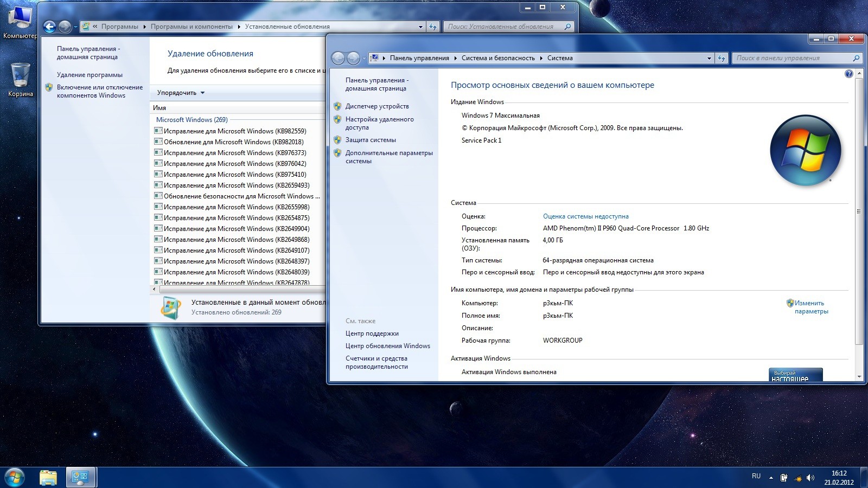Click Установленные обновления breadcrumb
The image size is (868, 488).
287,27
